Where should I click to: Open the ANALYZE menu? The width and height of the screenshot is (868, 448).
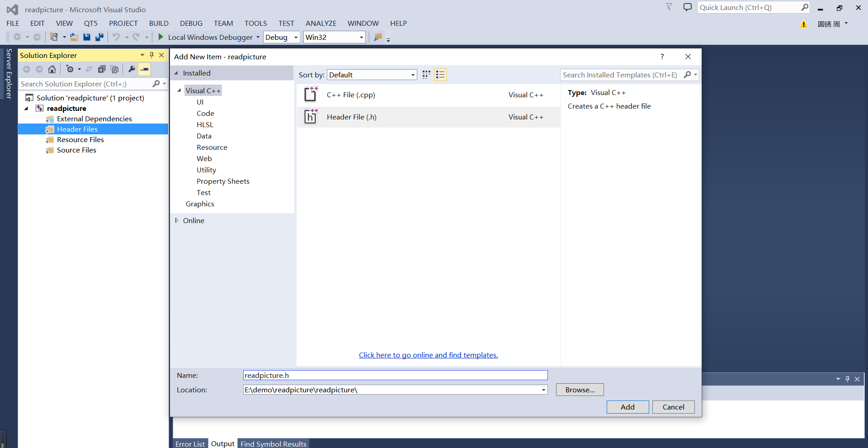(321, 23)
